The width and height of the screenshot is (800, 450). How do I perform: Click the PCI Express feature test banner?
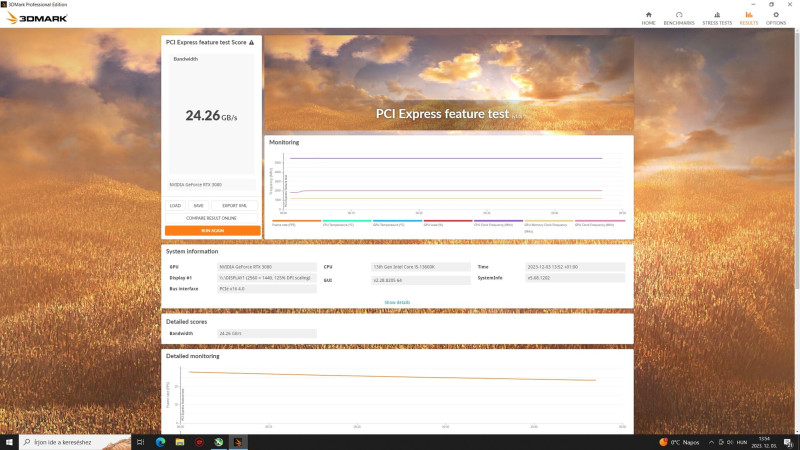[449, 83]
